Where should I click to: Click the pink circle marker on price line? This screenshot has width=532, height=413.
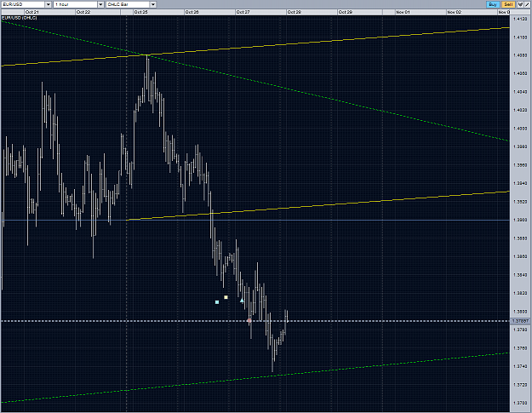pyautogui.click(x=249, y=320)
